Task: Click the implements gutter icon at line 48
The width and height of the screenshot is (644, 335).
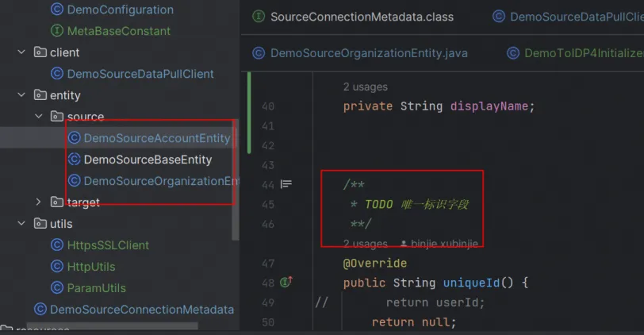Action: pyautogui.click(x=286, y=282)
